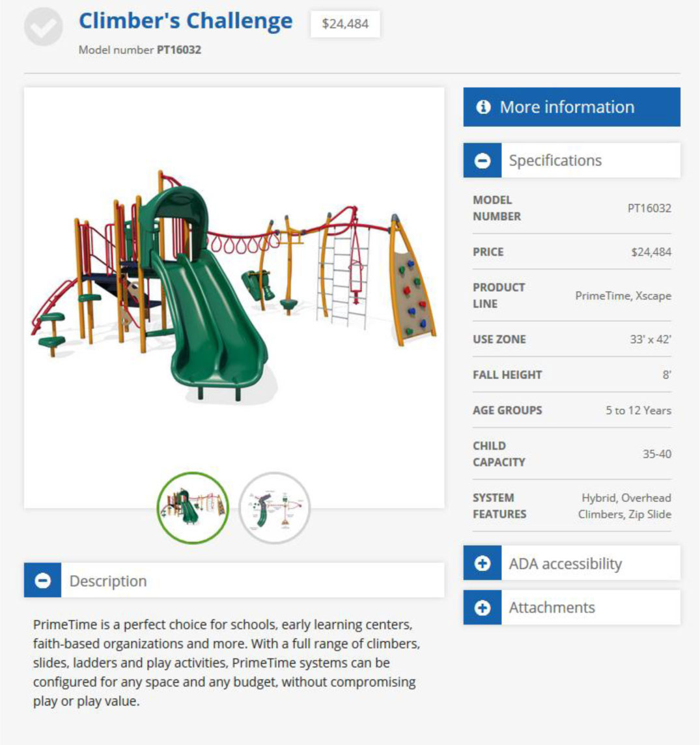Click the large playground product image

[x=234, y=287]
